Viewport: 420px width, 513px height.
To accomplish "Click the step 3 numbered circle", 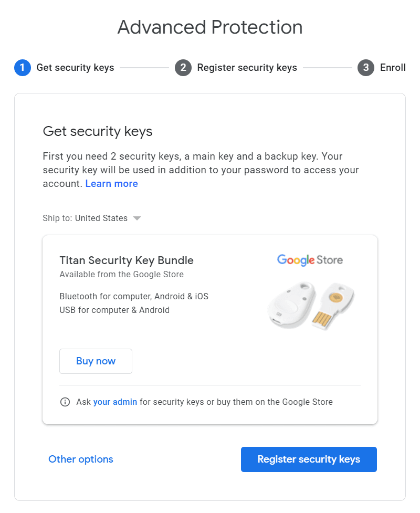I will tap(366, 68).
